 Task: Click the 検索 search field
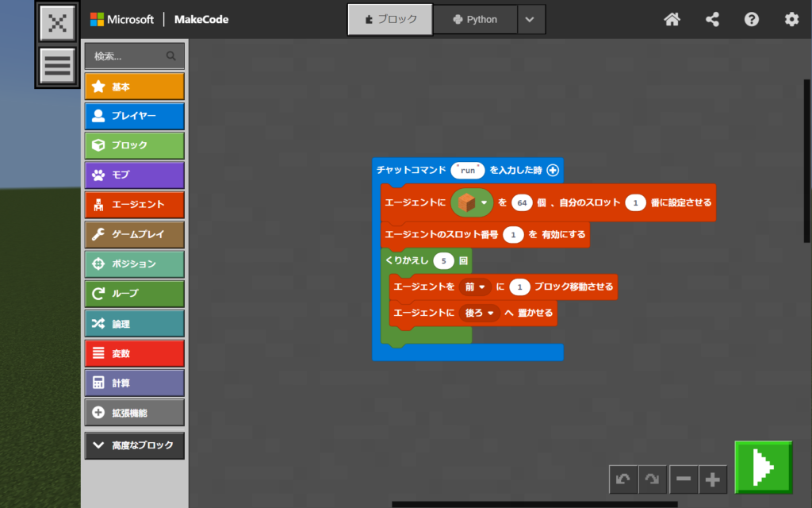pos(127,56)
